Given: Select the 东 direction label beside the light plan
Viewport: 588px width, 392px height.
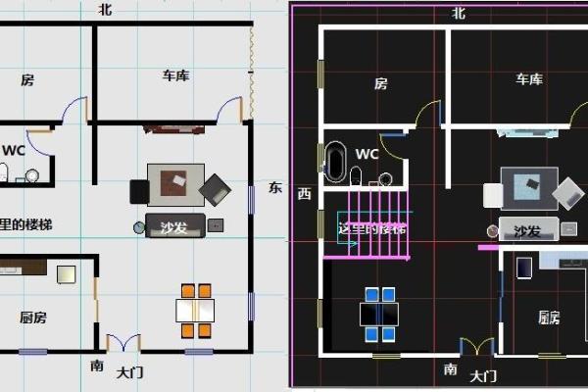Looking at the screenshot, I should coord(275,189).
